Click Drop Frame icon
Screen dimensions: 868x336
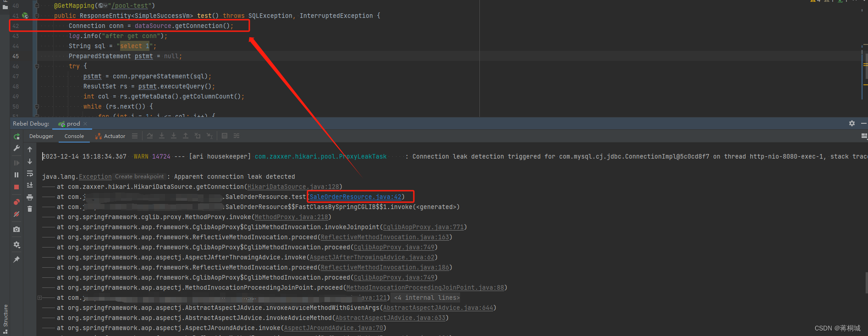pyautogui.click(x=198, y=136)
